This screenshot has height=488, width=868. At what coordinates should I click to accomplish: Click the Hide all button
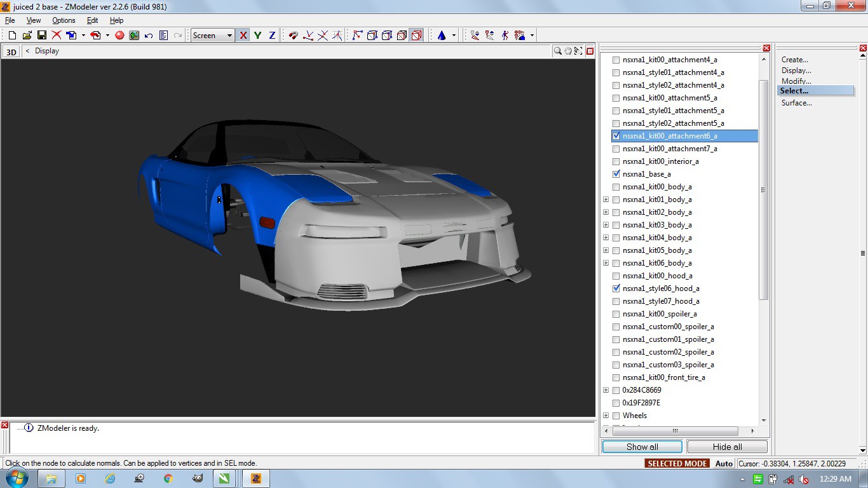click(x=728, y=447)
